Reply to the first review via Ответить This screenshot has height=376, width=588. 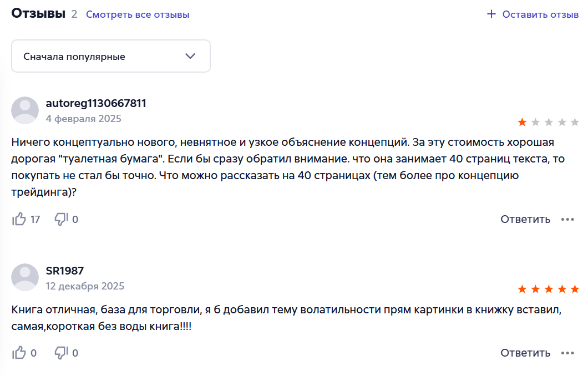525,219
